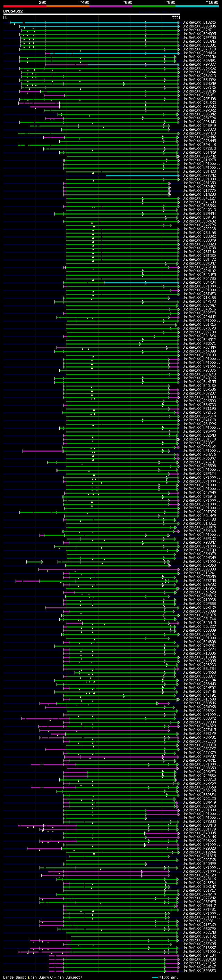222x980 pixels.
Task: Click on UniRef100_P09103 identifier
Action: [x=199, y=355]
